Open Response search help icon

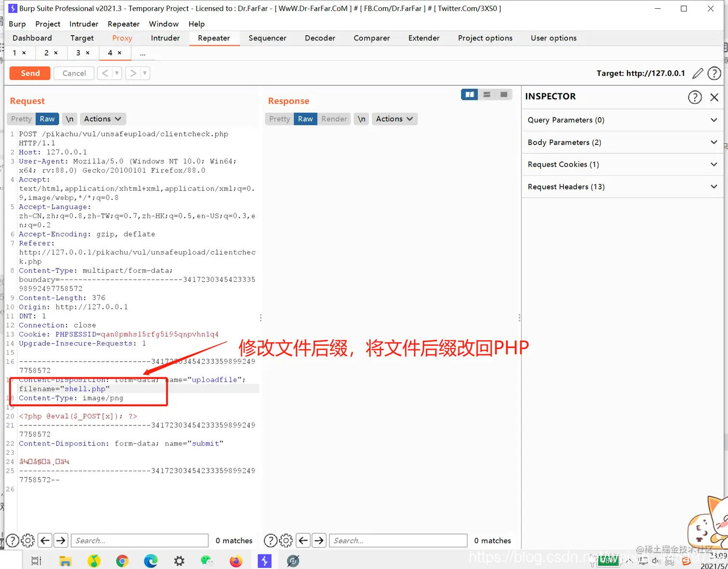tap(271, 541)
